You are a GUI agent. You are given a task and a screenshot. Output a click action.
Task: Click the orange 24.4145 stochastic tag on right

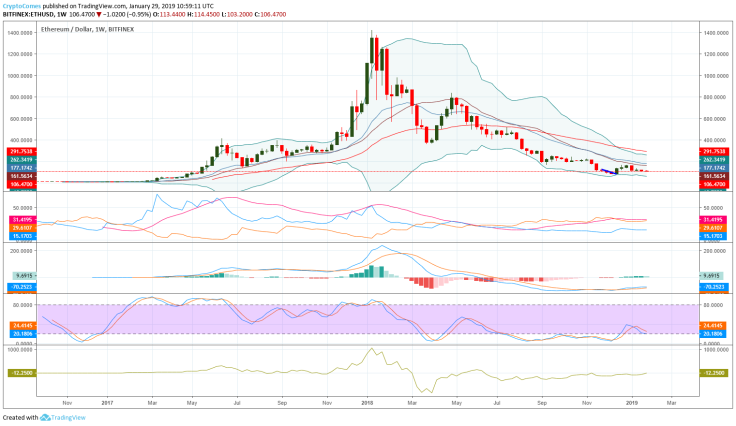tap(713, 325)
